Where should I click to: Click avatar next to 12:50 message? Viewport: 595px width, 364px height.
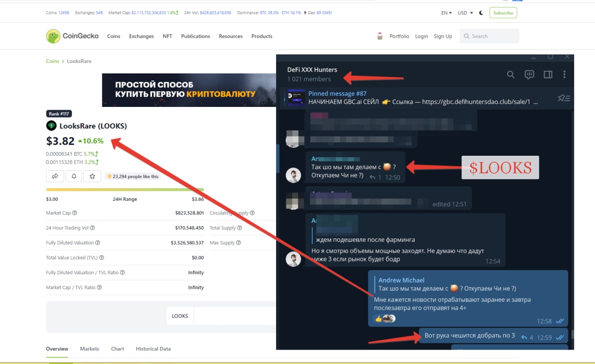(x=293, y=175)
